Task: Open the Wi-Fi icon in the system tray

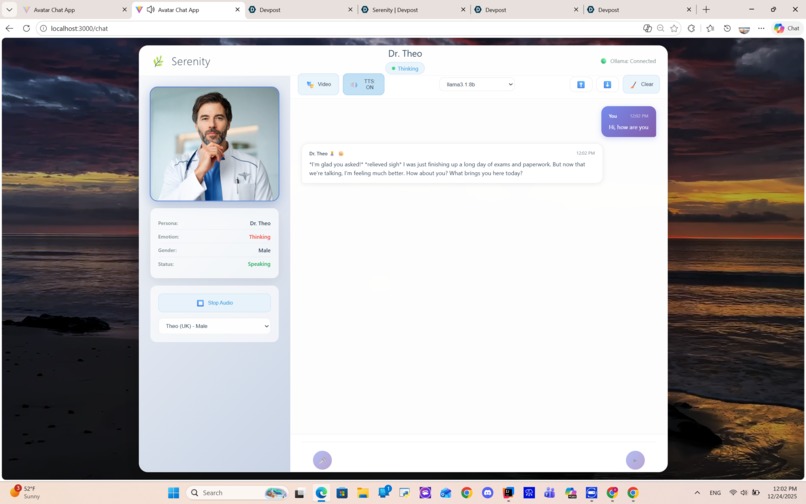Action: [x=733, y=492]
